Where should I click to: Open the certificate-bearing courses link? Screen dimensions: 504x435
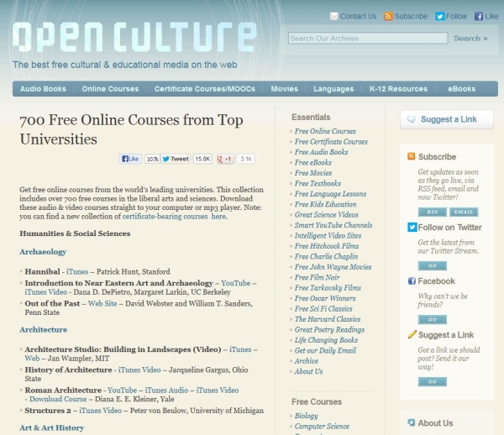(x=165, y=216)
